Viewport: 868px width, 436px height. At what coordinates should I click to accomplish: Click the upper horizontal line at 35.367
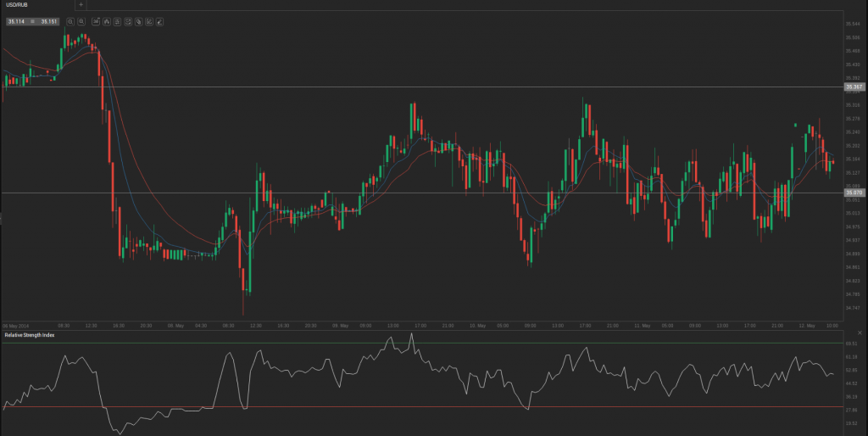[424, 87]
